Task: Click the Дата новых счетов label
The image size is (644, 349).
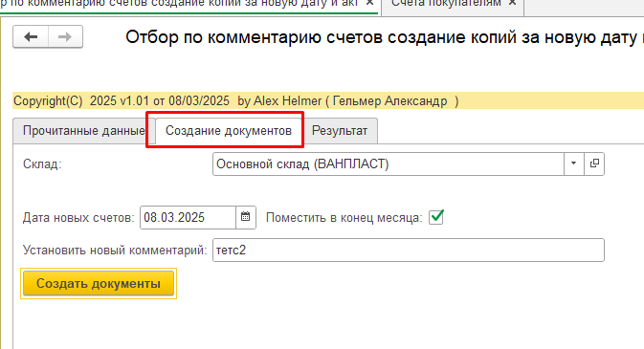Action: pyautogui.click(x=78, y=217)
